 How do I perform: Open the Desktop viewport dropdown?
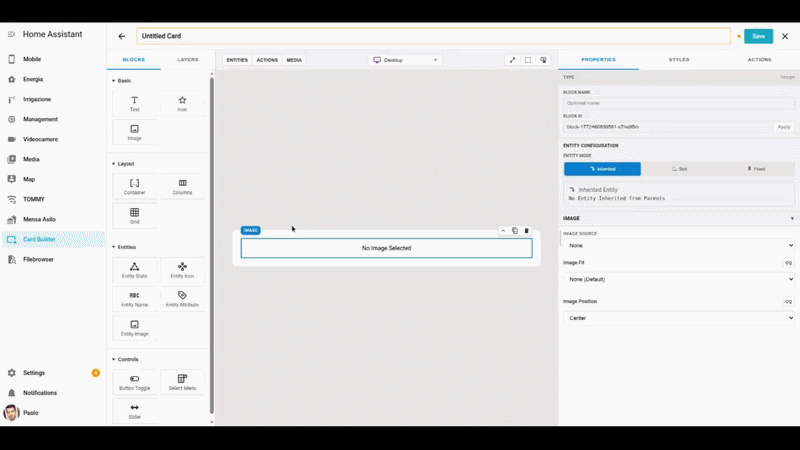(x=405, y=60)
